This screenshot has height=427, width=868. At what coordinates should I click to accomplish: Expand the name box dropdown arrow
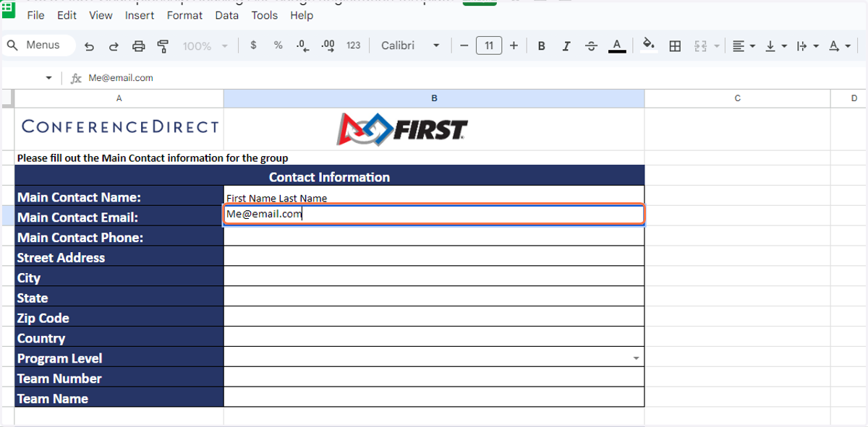pos(48,78)
